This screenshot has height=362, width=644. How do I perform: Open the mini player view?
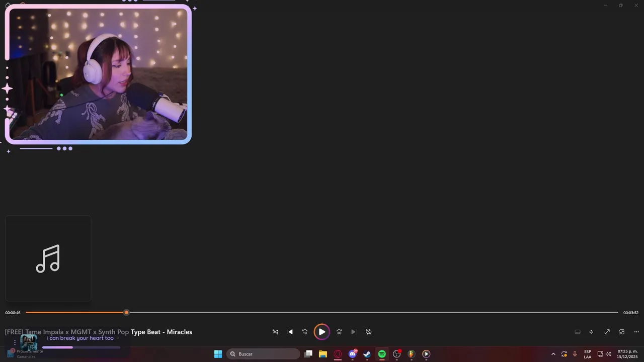pos(622,332)
